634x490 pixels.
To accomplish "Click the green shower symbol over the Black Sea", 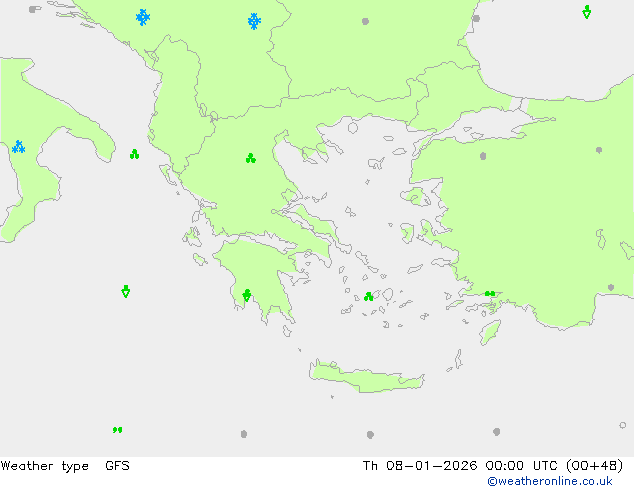I will point(587,12).
